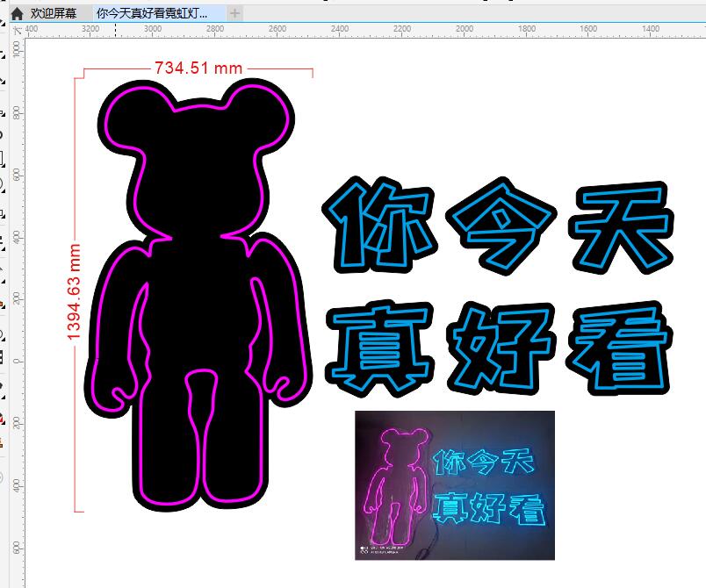Viewport: 706px width, 588px height.
Task: Click the 2000 mark on horizontal ruler
Action: [465, 29]
